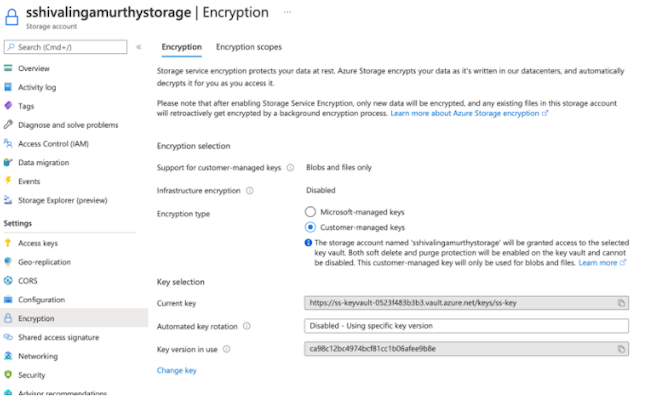Copy the Current key URL
Screen dimensions: 650x399
621,303
